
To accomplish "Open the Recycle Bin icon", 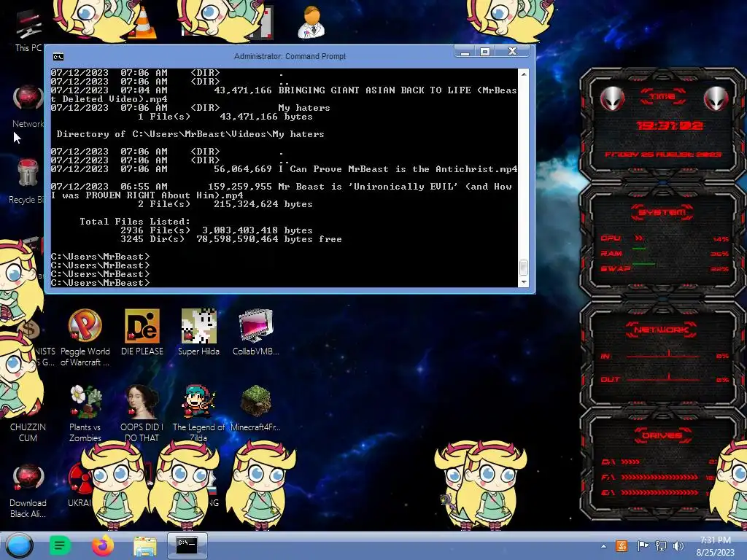I will (x=28, y=181).
